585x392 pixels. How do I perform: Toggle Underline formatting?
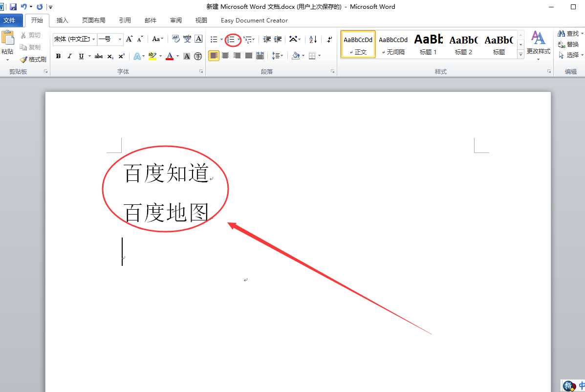coord(81,56)
